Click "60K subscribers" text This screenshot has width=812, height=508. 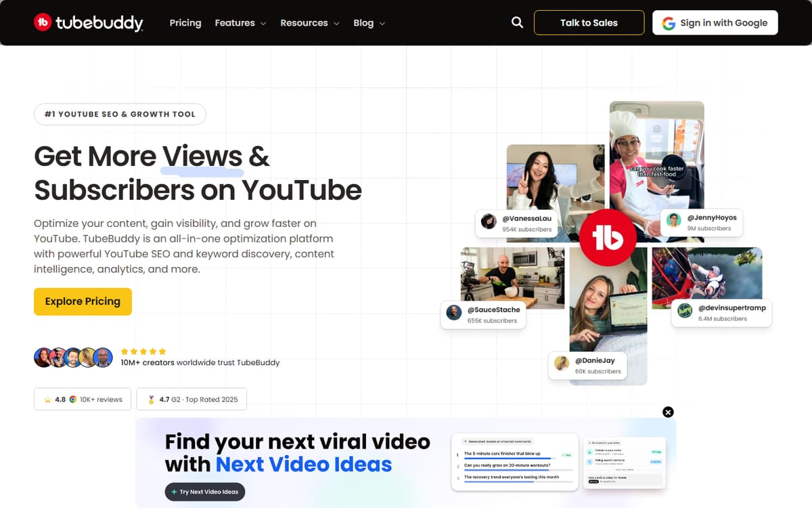(x=598, y=371)
